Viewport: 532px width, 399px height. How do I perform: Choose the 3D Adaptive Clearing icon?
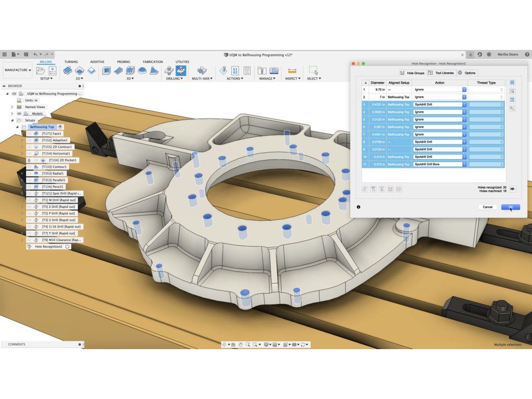tap(107, 71)
